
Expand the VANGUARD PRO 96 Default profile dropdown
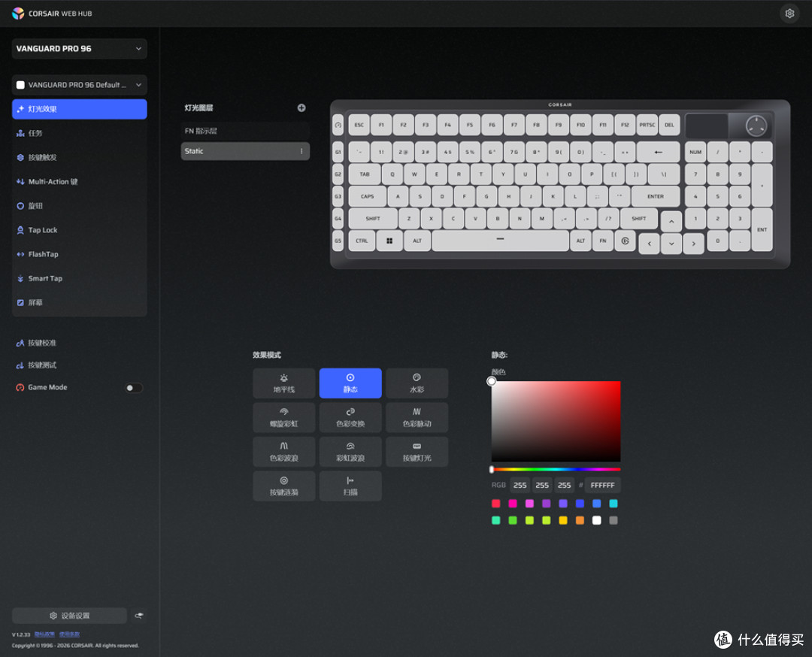click(x=79, y=85)
